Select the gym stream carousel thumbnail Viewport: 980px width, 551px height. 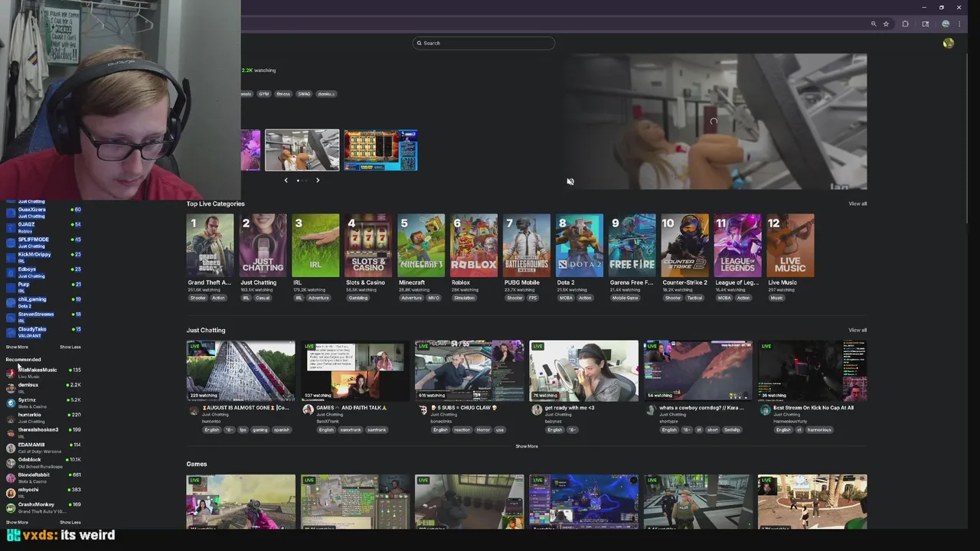302,150
